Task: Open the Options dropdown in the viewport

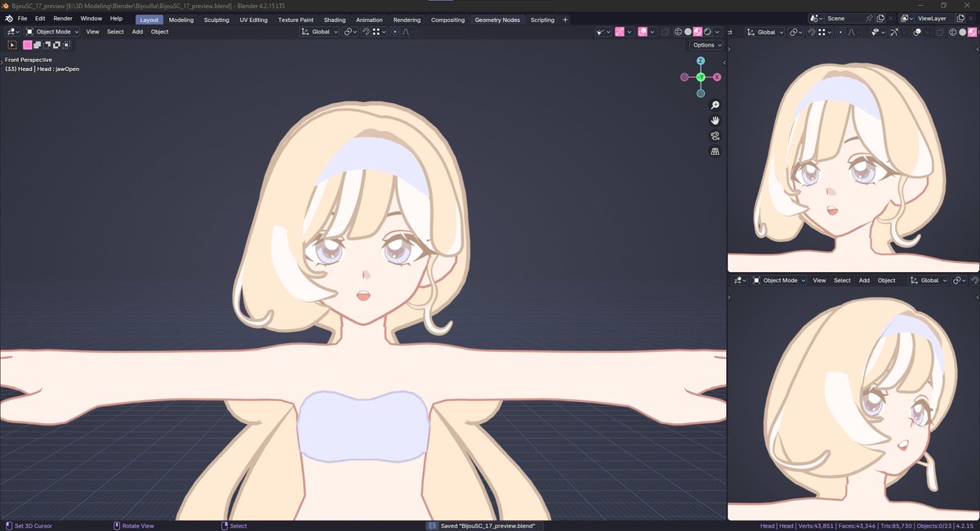Action: (705, 45)
